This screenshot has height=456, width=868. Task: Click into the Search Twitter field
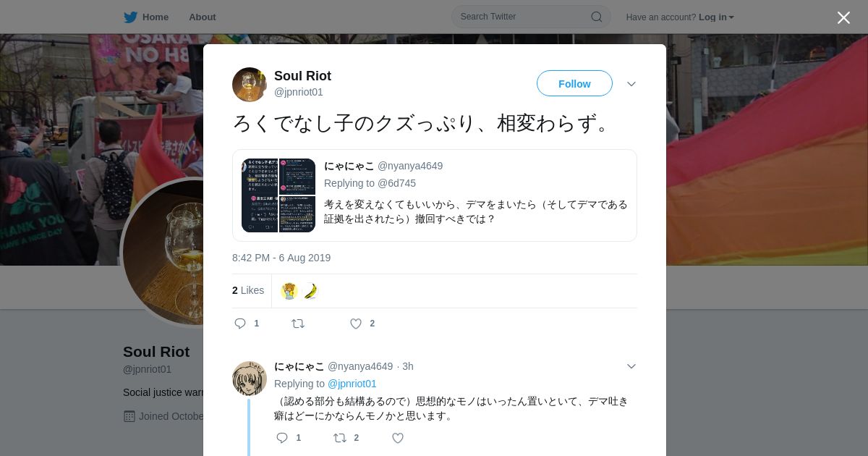coord(524,17)
